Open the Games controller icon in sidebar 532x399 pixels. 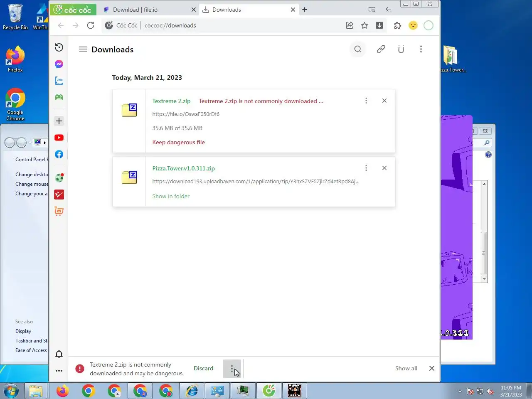59,97
